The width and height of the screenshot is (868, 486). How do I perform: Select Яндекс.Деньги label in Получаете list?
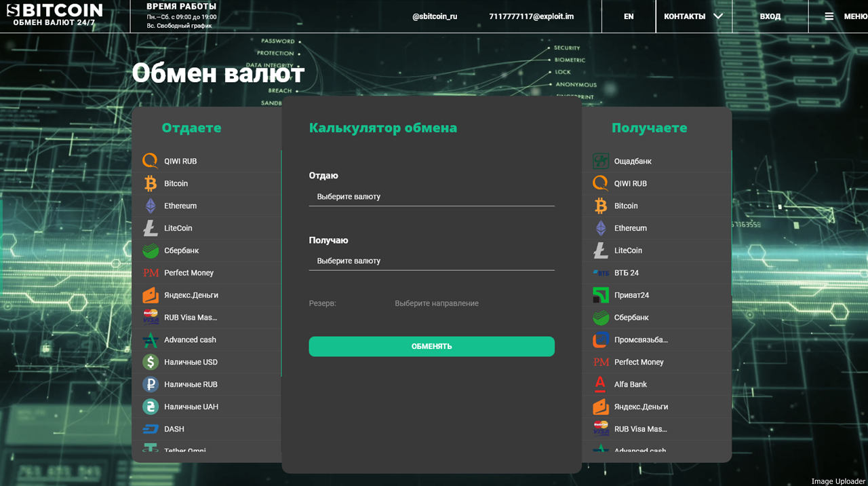point(641,407)
